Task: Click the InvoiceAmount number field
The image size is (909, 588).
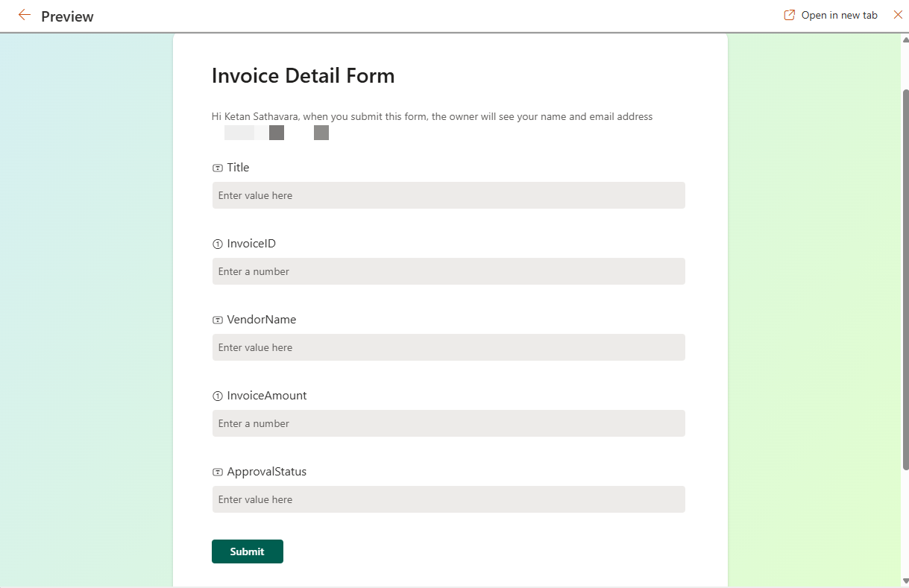Action: click(x=448, y=423)
